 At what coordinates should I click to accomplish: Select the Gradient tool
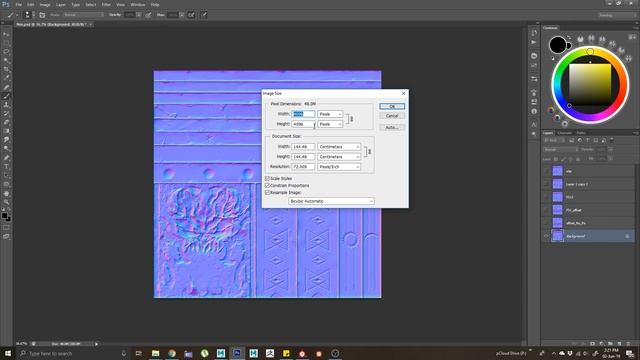coord(6,131)
